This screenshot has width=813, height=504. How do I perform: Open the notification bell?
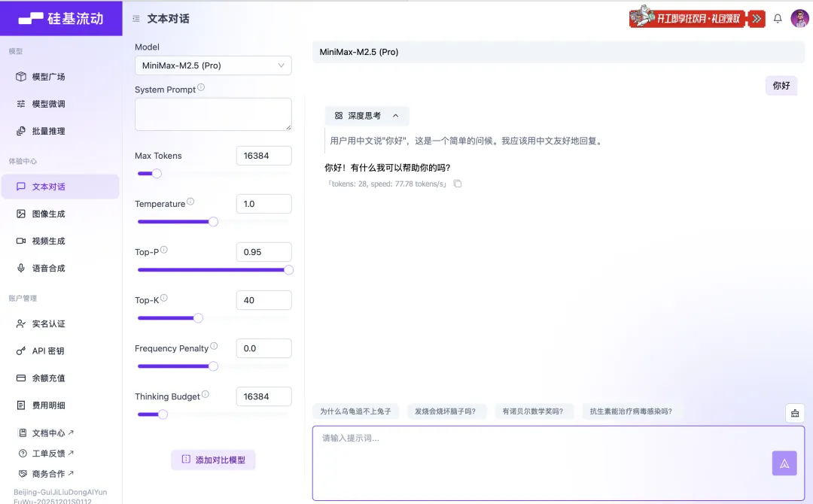778,19
